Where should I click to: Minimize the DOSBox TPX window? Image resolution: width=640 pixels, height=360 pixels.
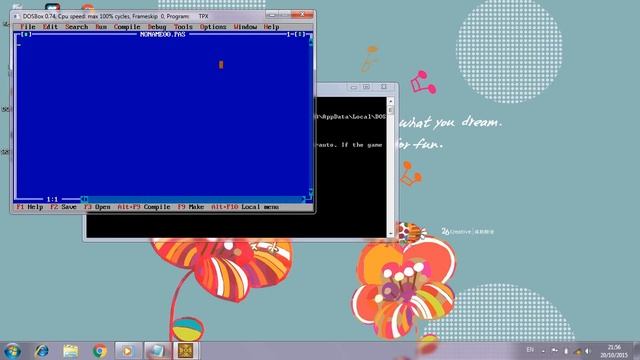[x=272, y=15]
